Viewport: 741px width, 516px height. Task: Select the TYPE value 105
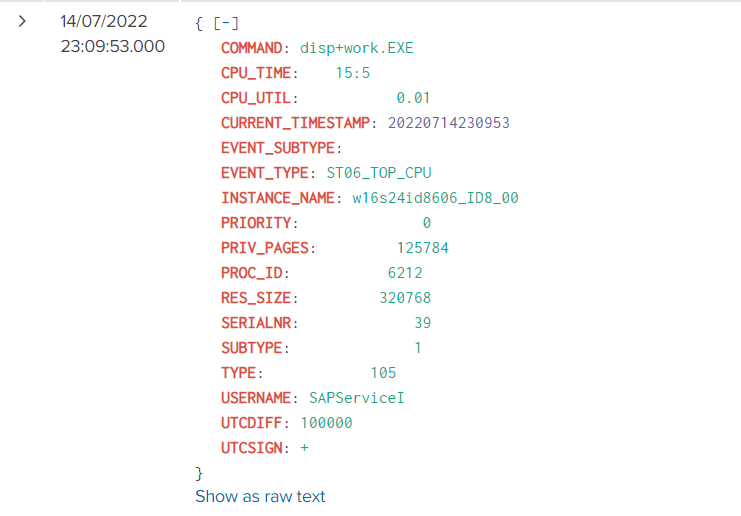tap(383, 373)
